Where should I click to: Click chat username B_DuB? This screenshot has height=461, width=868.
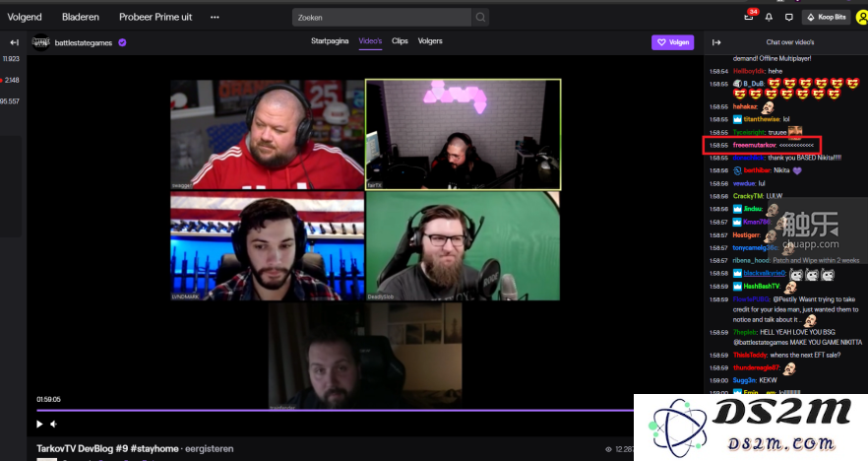click(754, 84)
